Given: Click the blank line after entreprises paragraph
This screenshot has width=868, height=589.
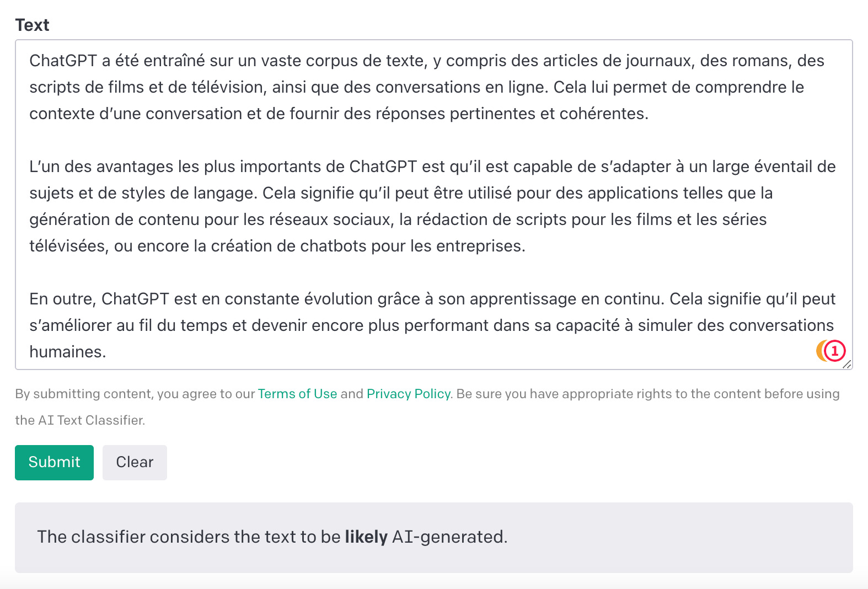Looking at the screenshot, I should [x=433, y=272].
